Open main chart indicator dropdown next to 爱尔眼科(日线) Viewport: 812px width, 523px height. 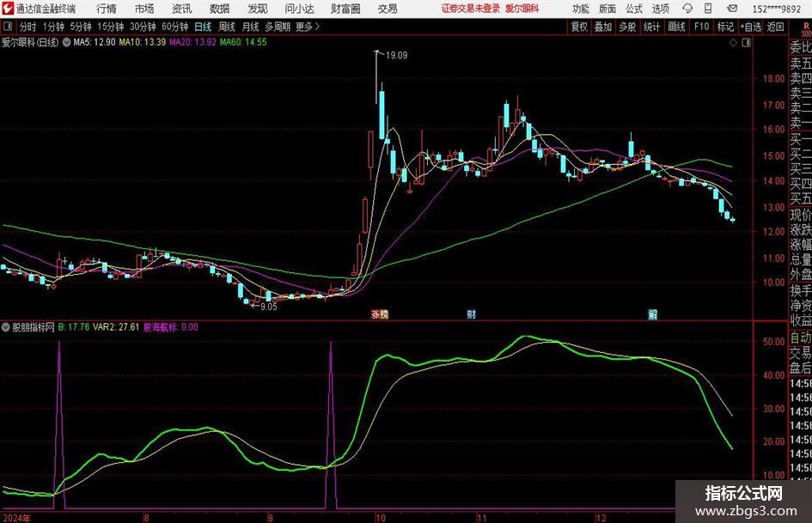point(66,42)
